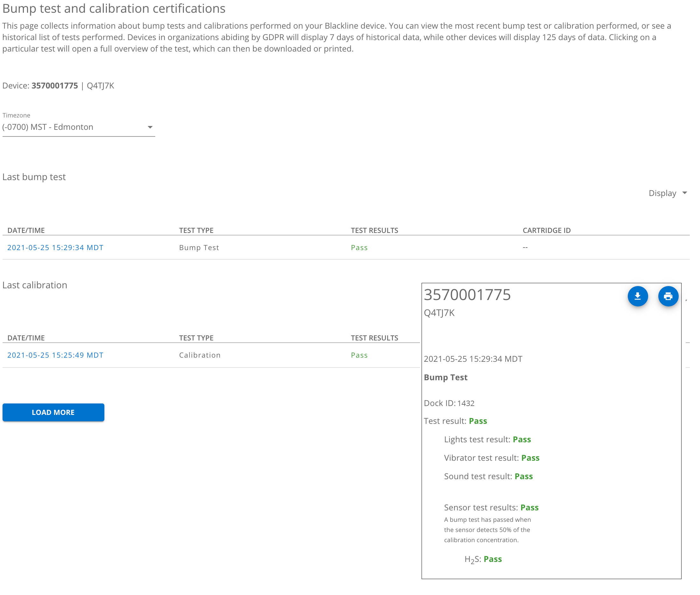
Task: Click the CARTRIDGE ID column header
Action: click(546, 230)
